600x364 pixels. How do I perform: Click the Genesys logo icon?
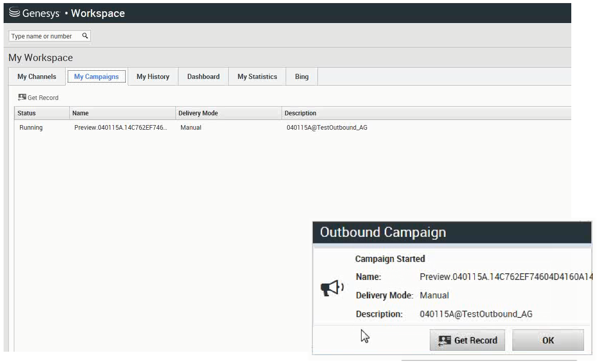(14, 13)
